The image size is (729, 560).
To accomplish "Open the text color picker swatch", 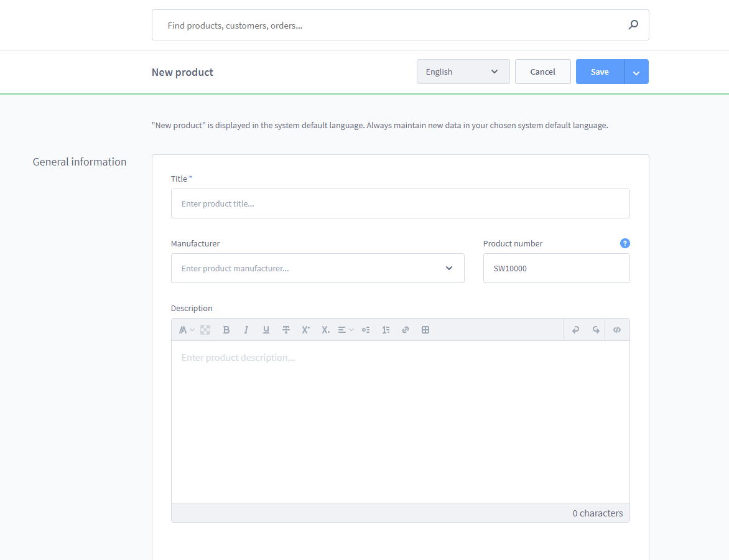I will (205, 330).
